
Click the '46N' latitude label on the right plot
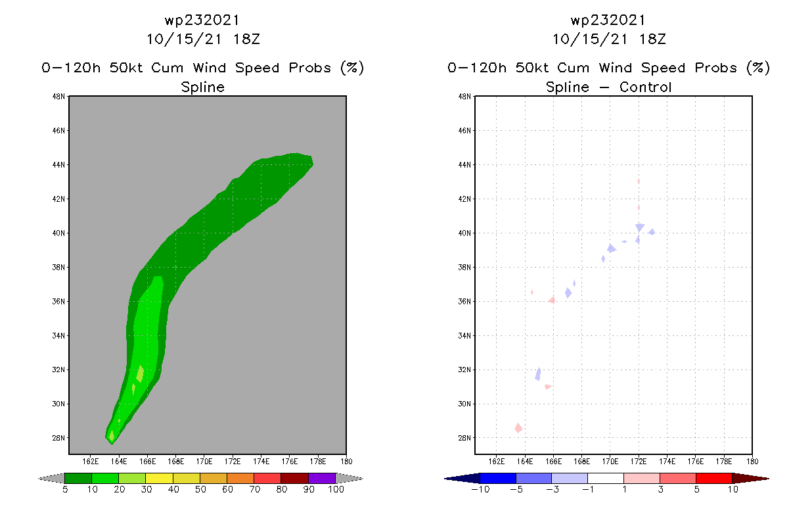tap(464, 131)
